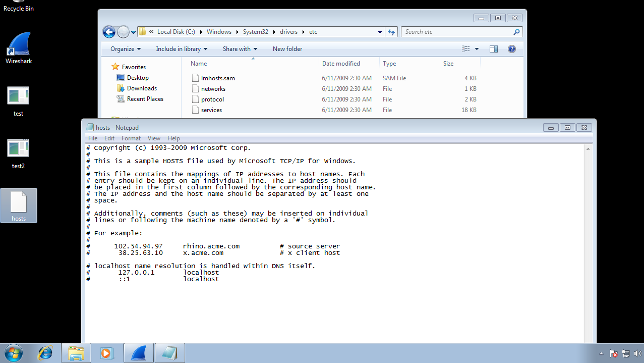Click drivers in address breadcrumb
This screenshot has height=363, width=644.
(x=289, y=32)
